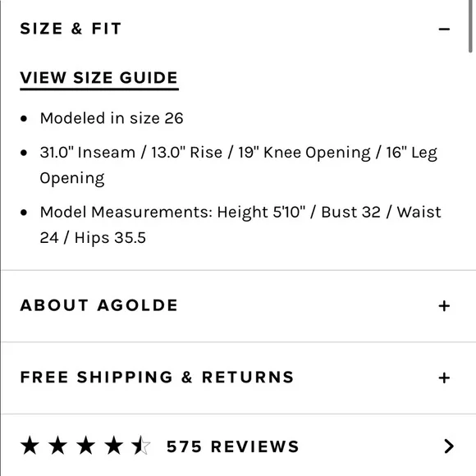Click the second filled rating star
The image size is (476, 476).
point(57,446)
